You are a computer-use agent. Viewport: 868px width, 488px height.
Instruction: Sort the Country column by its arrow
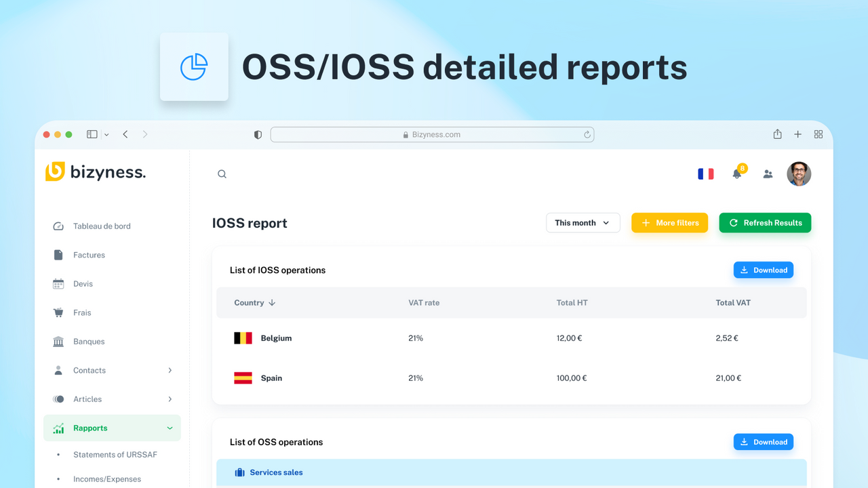[x=271, y=303]
